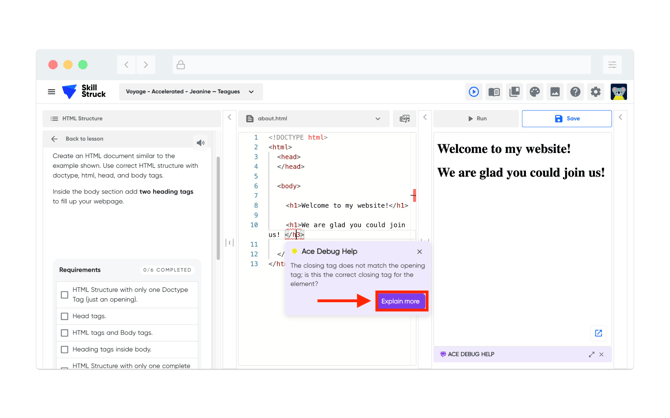Image resolution: width=670 pixels, height=418 pixels.
Task: Save the file
Action: [566, 119]
